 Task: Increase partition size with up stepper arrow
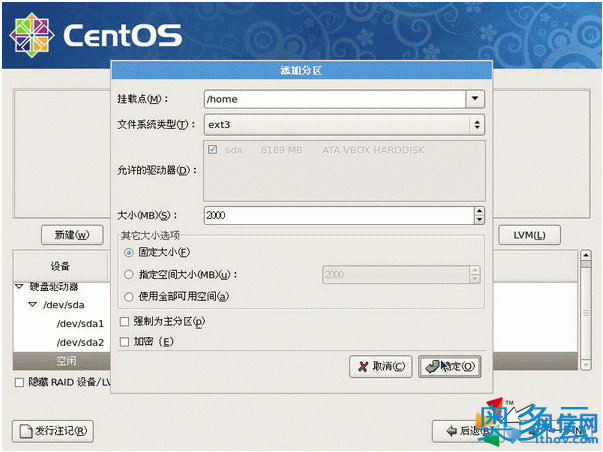pyautogui.click(x=479, y=211)
